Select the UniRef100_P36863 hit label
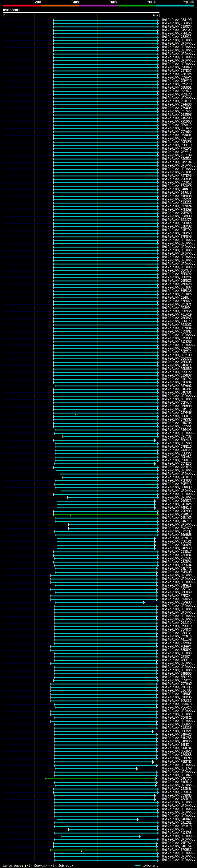Image resolution: width=197 pixels, height=868 pixels. click(x=176, y=23)
